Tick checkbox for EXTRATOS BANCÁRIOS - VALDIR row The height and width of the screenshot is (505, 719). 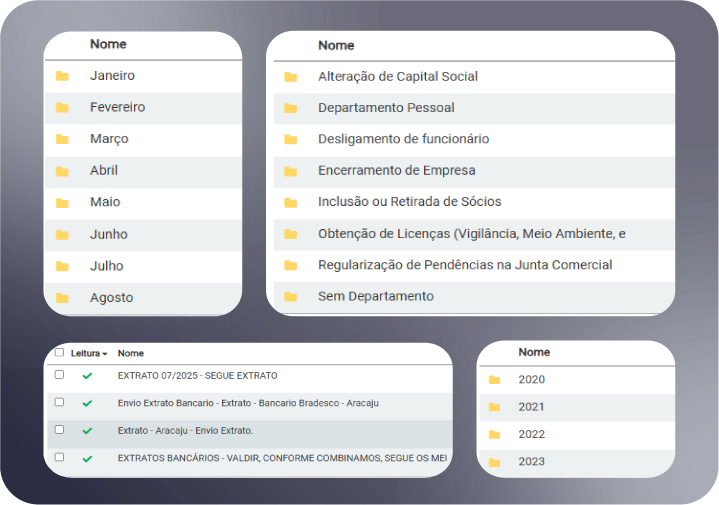click(x=60, y=457)
